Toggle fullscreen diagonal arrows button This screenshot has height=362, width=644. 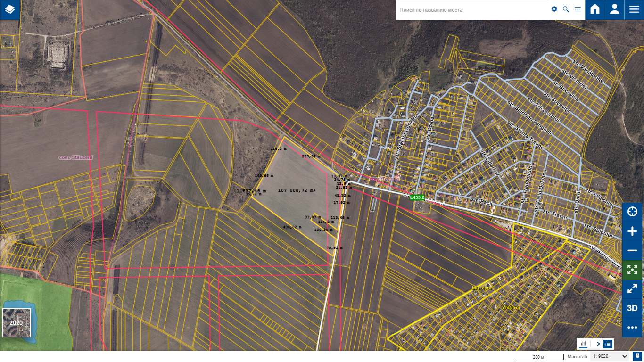[632, 289]
